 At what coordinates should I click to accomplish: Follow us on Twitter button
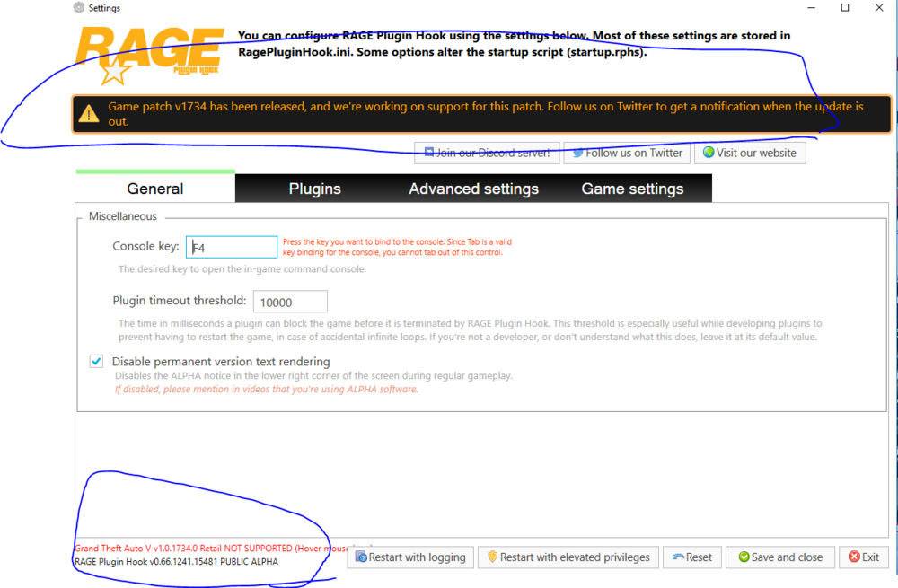[627, 153]
